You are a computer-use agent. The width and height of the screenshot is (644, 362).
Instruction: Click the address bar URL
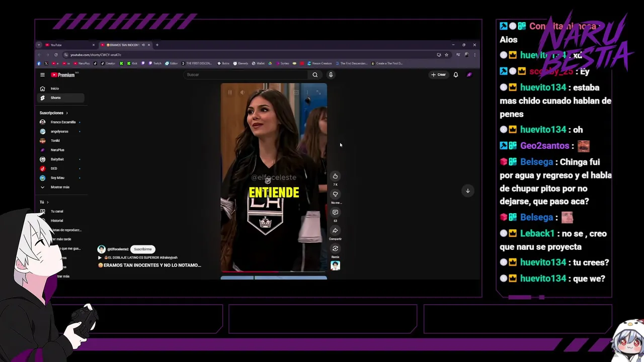pyautogui.click(x=96, y=54)
